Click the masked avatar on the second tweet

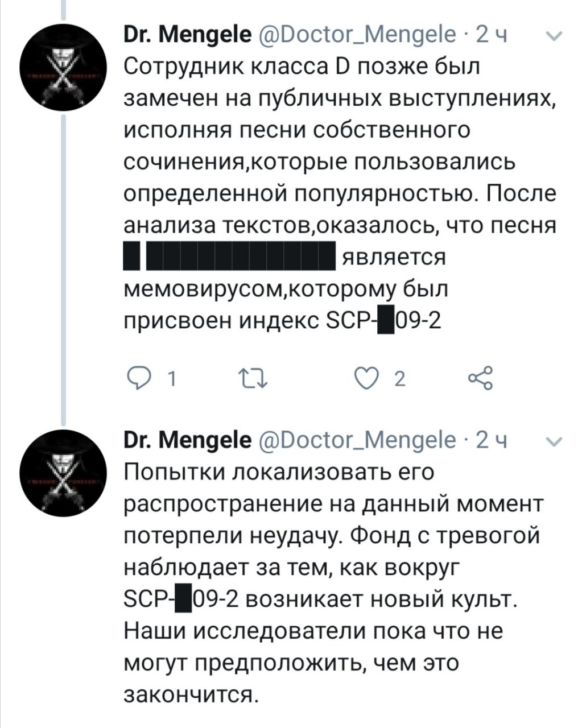[x=63, y=473]
